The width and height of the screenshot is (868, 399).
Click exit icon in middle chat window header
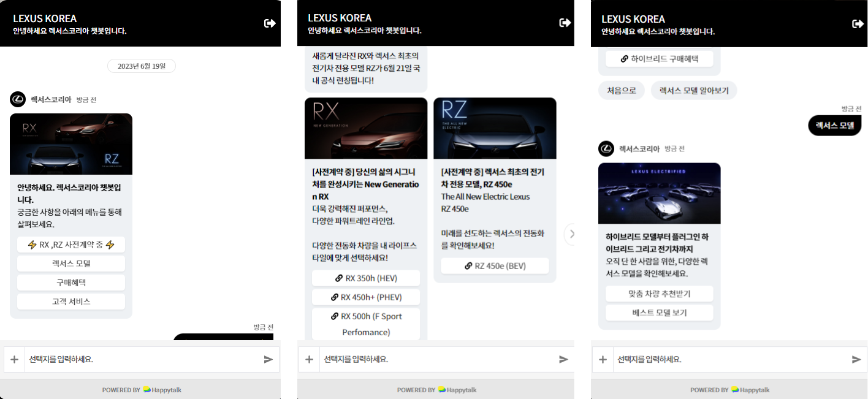(x=565, y=23)
